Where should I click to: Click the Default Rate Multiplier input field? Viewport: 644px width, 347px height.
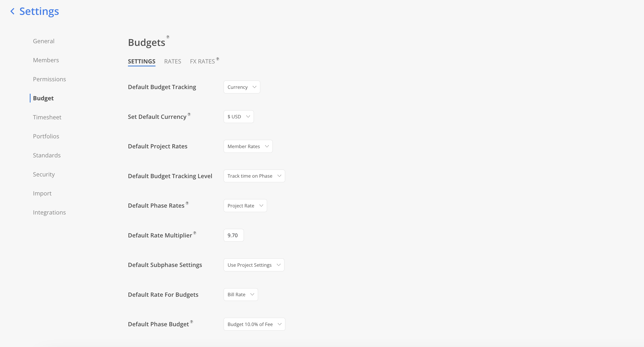pyautogui.click(x=233, y=235)
